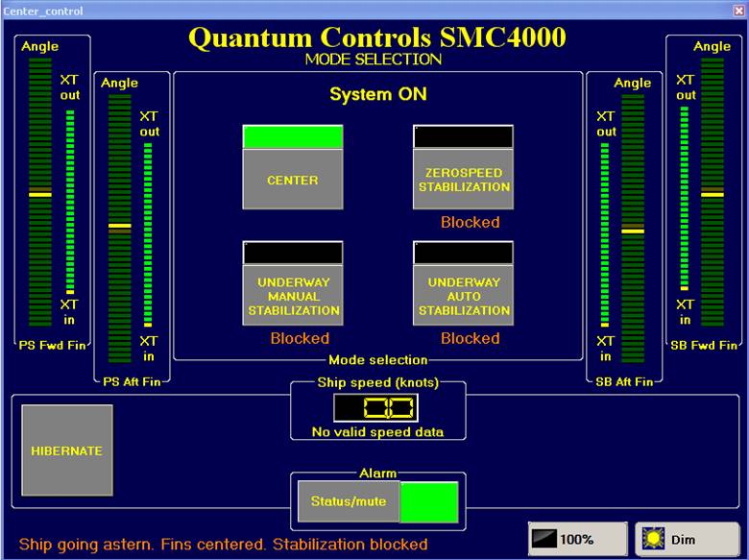The image size is (749, 560).
Task: Click the ship speed digital display
Action: point(375,407)
